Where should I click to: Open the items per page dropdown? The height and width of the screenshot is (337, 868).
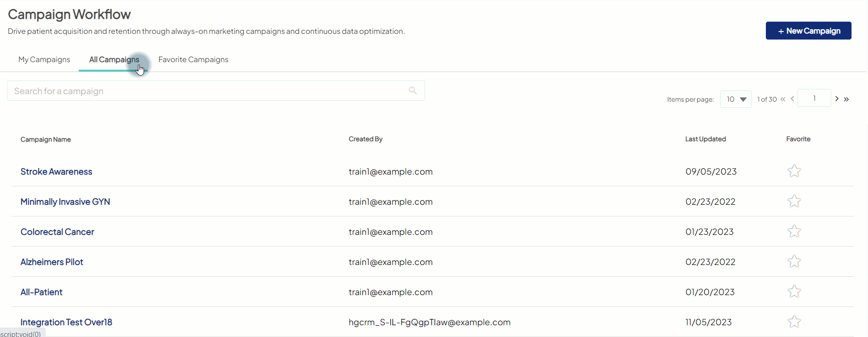click(736, 99)
